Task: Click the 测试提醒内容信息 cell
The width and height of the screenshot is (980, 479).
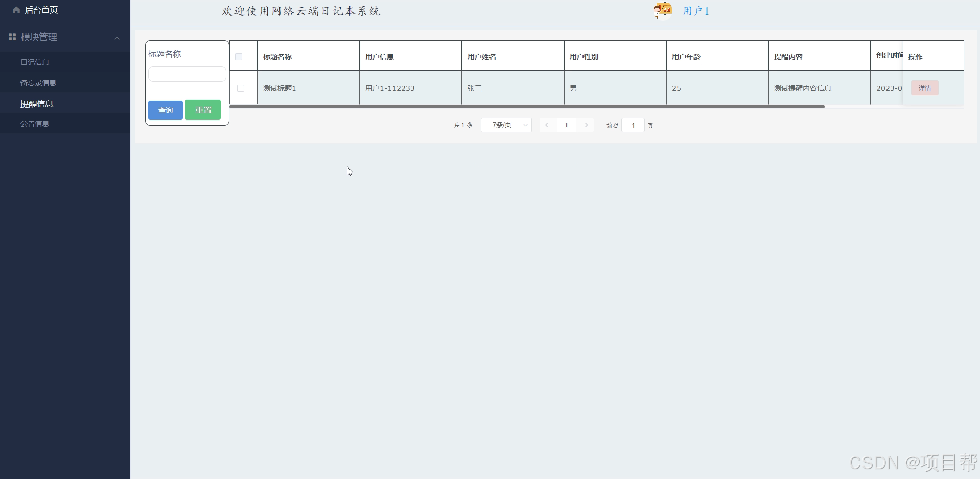Action: pyautogui.click(x=820, y=88)
